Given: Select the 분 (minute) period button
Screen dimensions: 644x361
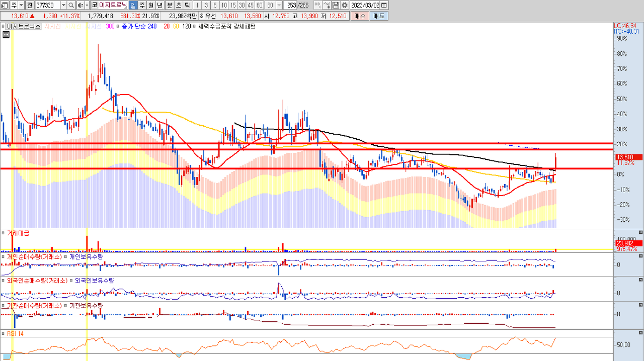Looking at the screenshot, I should [170, 5].
